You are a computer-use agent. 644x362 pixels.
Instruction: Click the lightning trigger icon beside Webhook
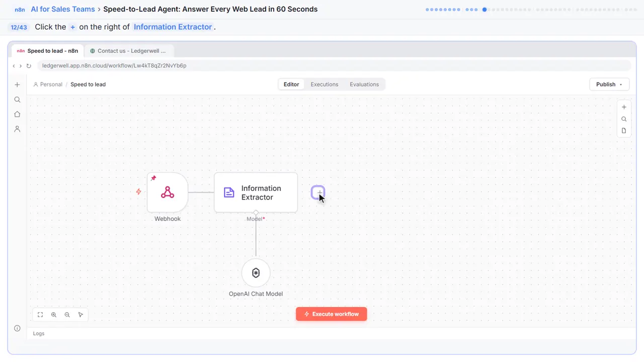pos(139,192)
